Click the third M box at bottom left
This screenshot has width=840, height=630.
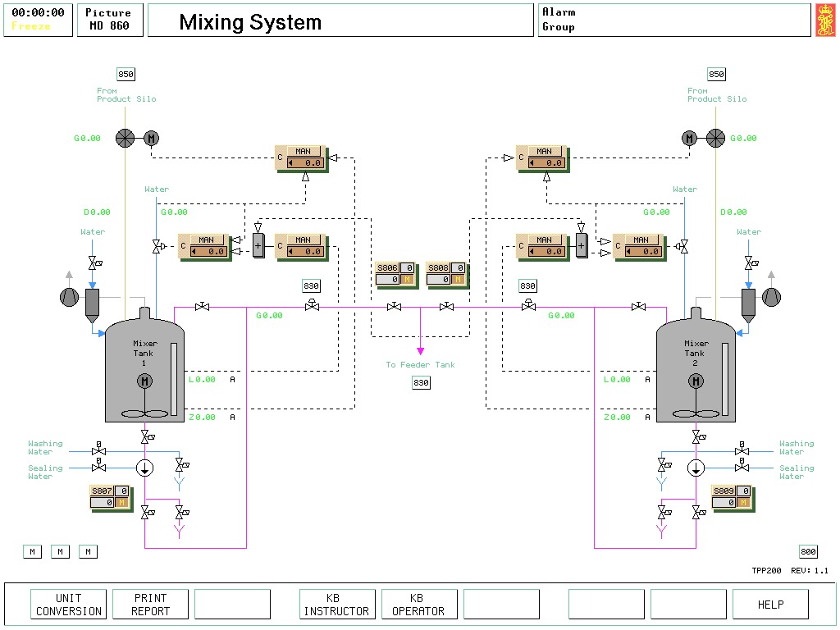pyautogui.click(x=88, y=551)
